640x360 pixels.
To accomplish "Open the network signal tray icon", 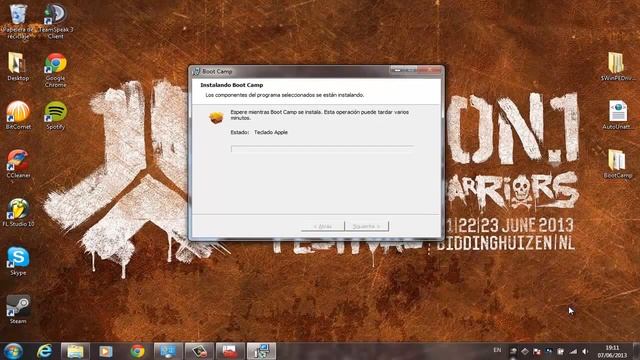I will (x=573, y=351).
